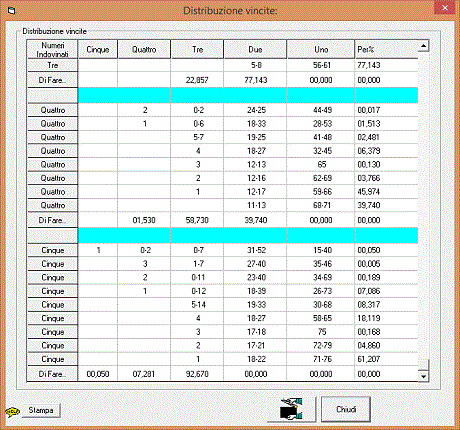Click the scrollbar up arrow
This screenshot has height=430, width=460.
[423, 46]
